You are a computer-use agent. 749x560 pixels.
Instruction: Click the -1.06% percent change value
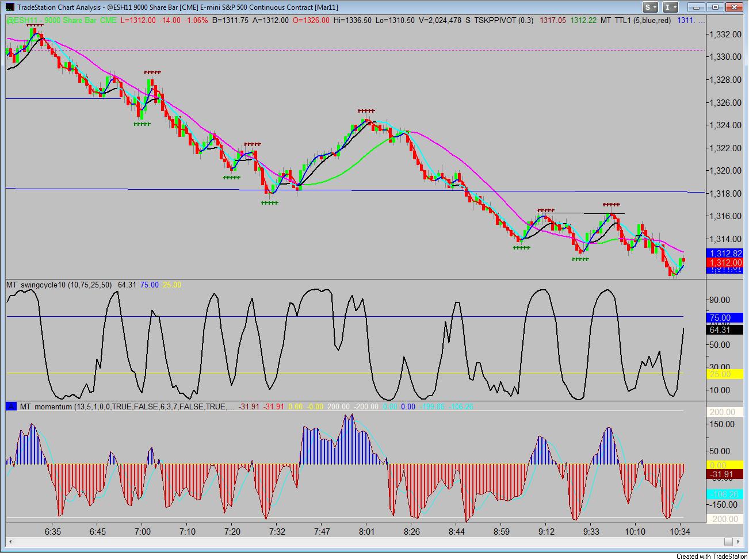click(x=196, y=20)
